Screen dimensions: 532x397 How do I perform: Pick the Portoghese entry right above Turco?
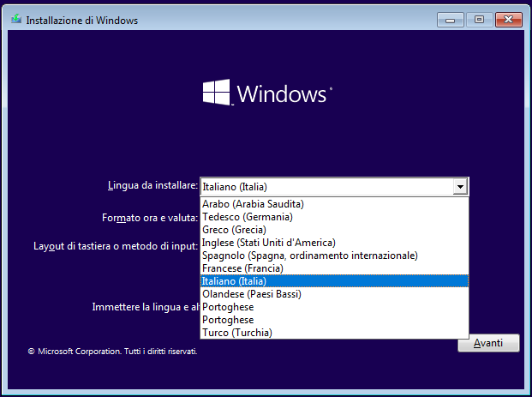(334, 320)
